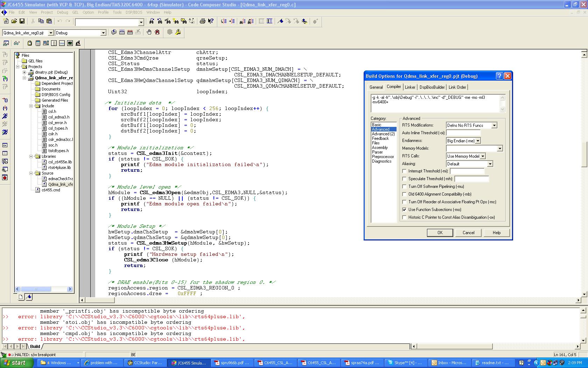Click the red circle record icon in left toolbar

[5, 178]
